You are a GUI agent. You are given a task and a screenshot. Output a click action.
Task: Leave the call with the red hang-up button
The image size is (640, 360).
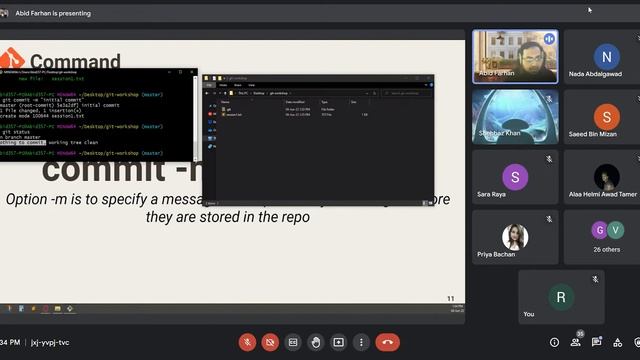coord(387,342)
